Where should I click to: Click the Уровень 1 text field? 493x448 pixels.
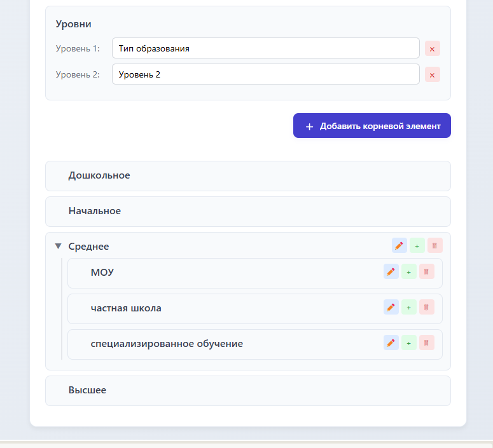[265, 48]
